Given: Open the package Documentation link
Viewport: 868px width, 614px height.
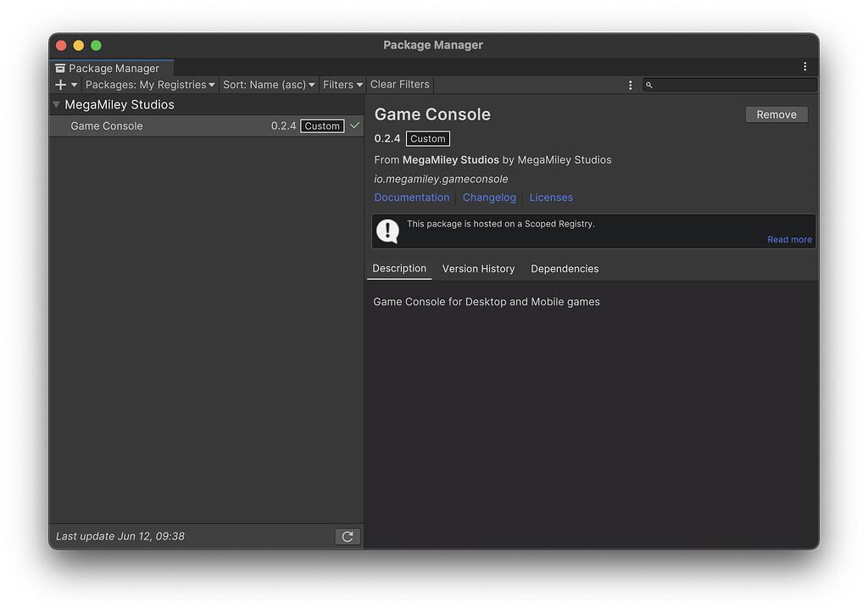Looking at the screenshot, I should [412, 197].
